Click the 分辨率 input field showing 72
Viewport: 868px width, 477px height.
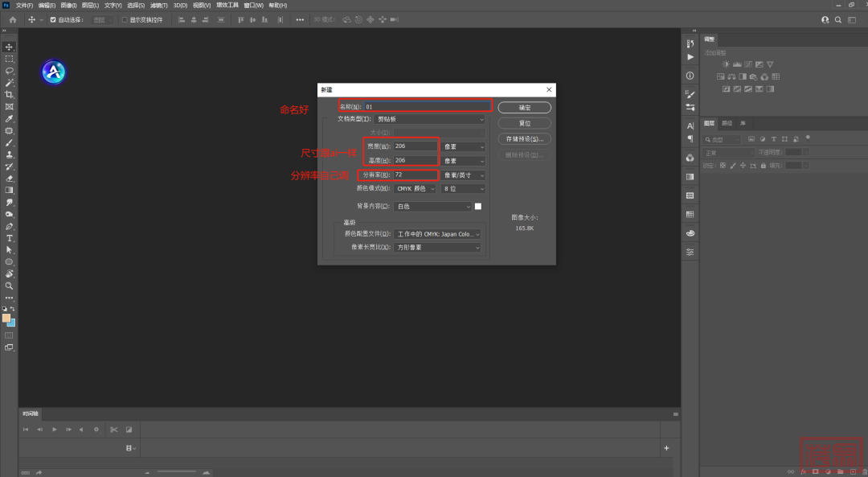(x=416, y=175)
